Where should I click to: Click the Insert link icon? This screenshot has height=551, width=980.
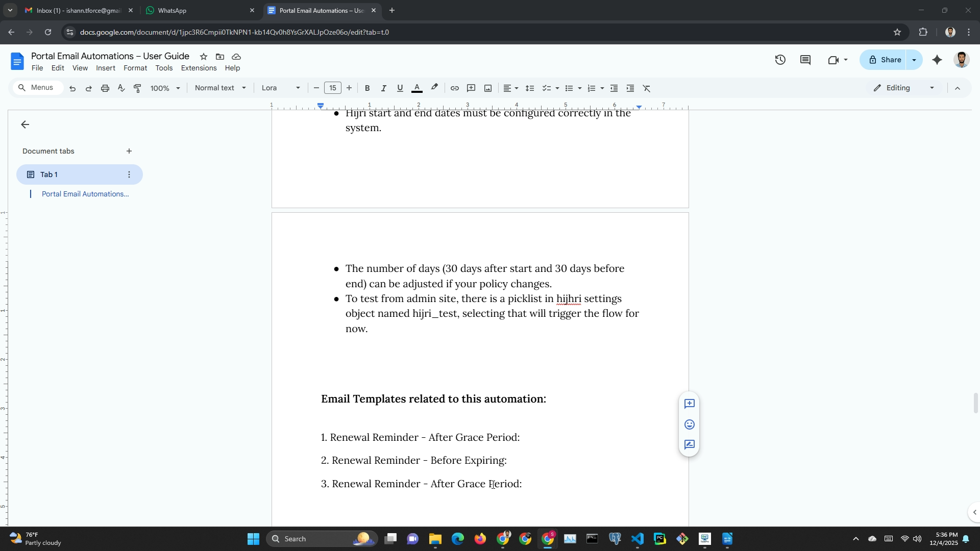(454, 88)
